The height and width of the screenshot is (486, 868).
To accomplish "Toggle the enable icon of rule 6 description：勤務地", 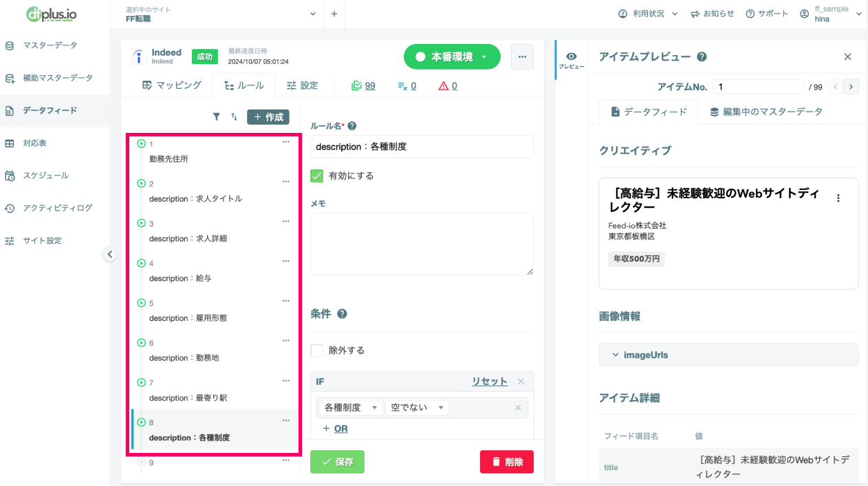I will click(142, 343).
